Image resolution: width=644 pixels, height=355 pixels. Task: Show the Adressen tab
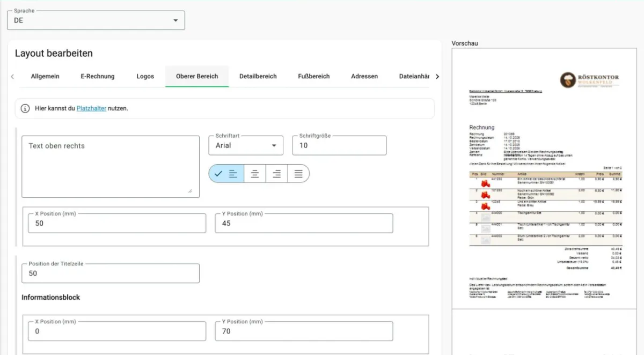[364, 76]
